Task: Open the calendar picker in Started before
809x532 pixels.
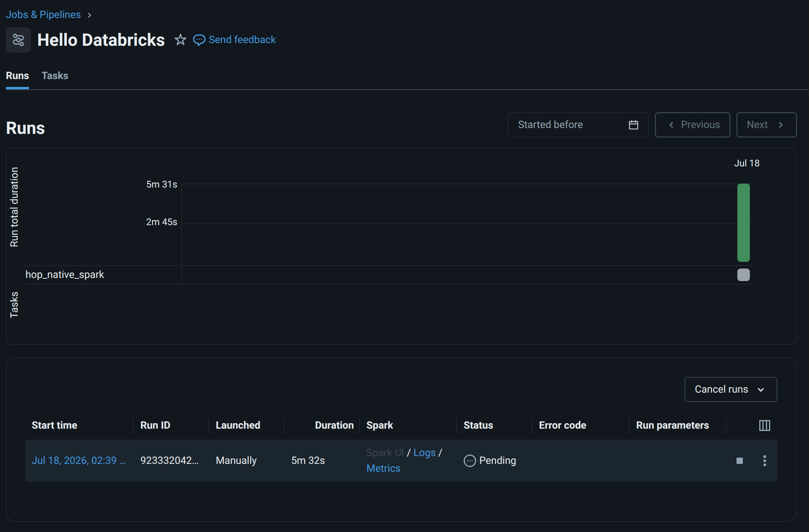Action: (633, 125)
